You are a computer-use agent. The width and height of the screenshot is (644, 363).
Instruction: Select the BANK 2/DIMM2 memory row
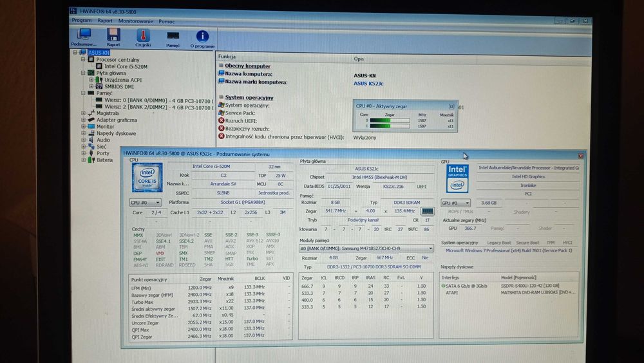[x=159, y=107]
